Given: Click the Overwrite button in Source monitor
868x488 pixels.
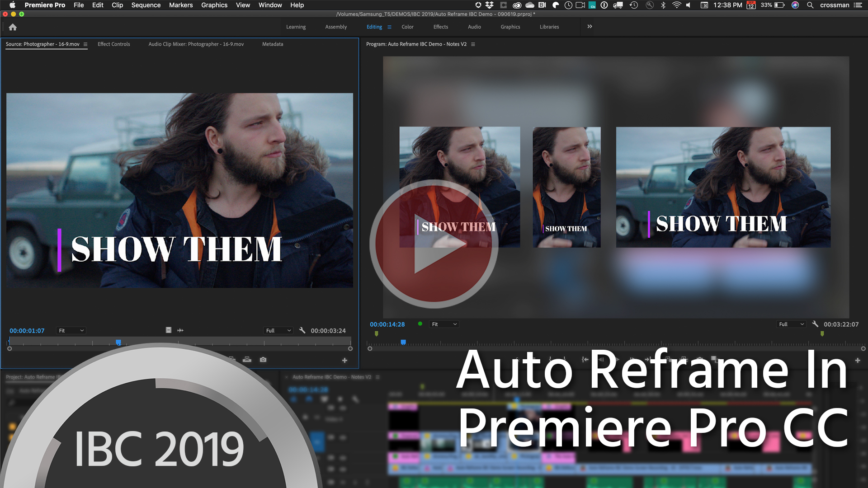Looking at the screenshot, I should pos(247,360).
